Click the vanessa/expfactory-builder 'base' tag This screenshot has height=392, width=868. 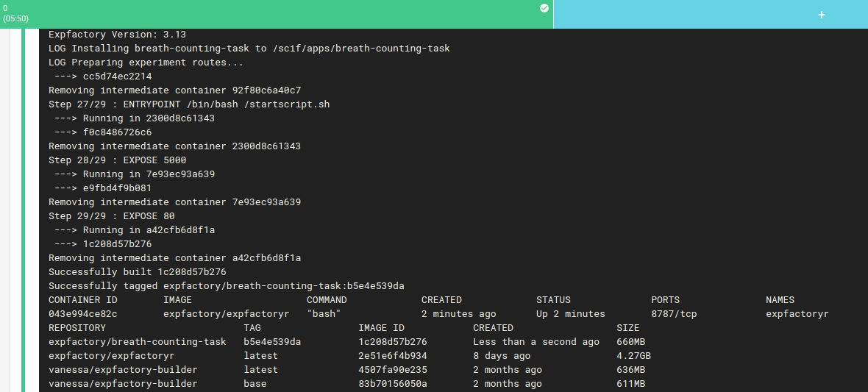[x=255, y=384]
